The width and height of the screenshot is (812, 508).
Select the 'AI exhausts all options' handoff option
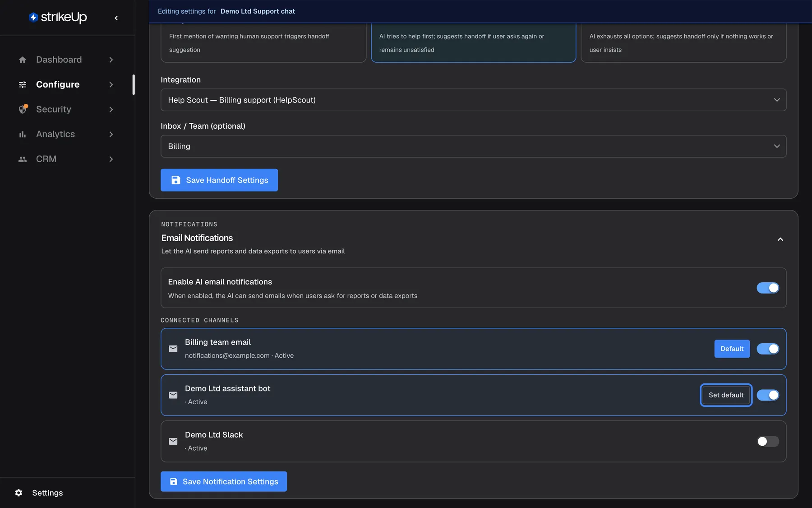coord(683,42)
